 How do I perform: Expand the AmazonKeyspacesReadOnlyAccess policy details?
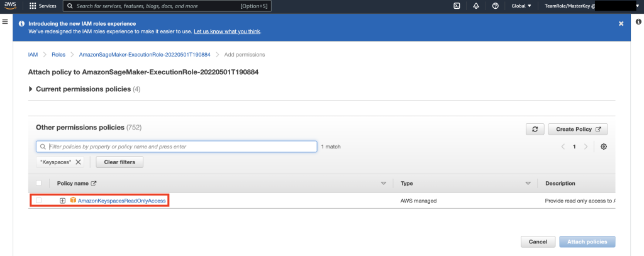pyautogui.click(x=63, y=201)
